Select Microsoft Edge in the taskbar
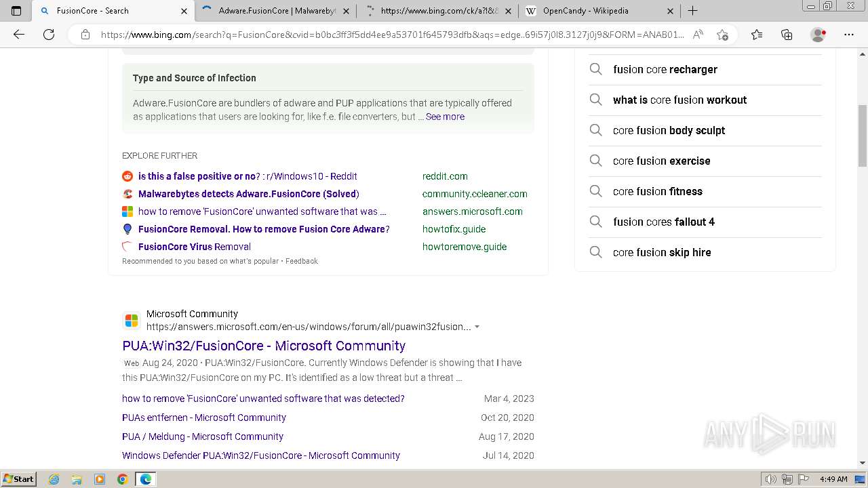The width and height of the screenshot is (868, 488). [x=145, y=479]
